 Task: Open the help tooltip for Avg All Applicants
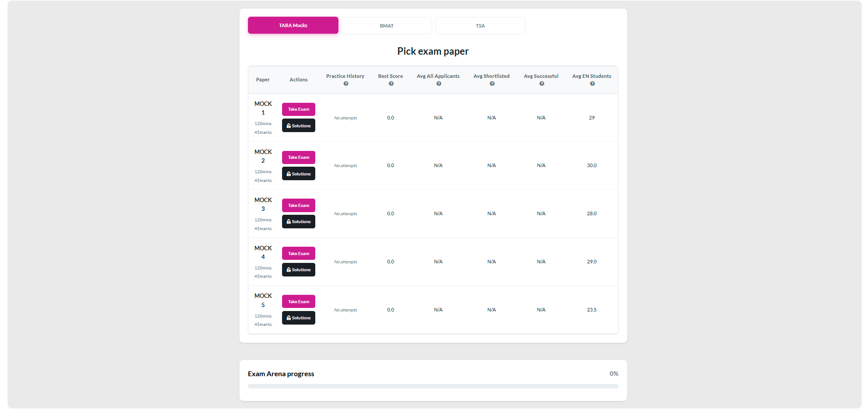439,84
